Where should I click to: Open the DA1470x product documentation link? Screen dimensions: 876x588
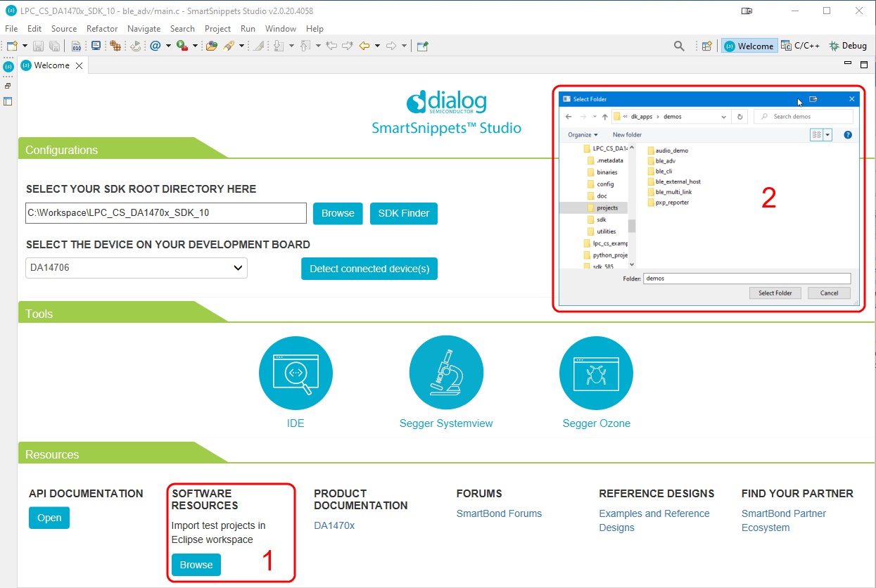point(334,525)
